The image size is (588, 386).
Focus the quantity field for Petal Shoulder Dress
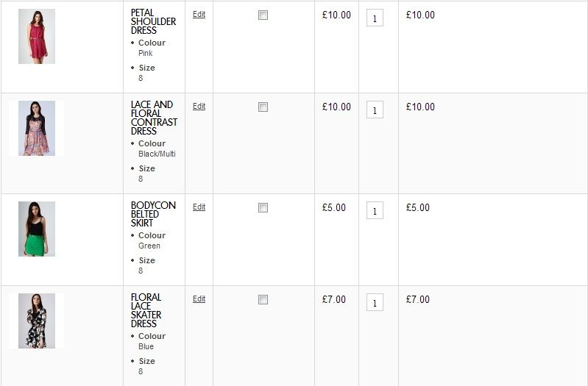[375, 18]
